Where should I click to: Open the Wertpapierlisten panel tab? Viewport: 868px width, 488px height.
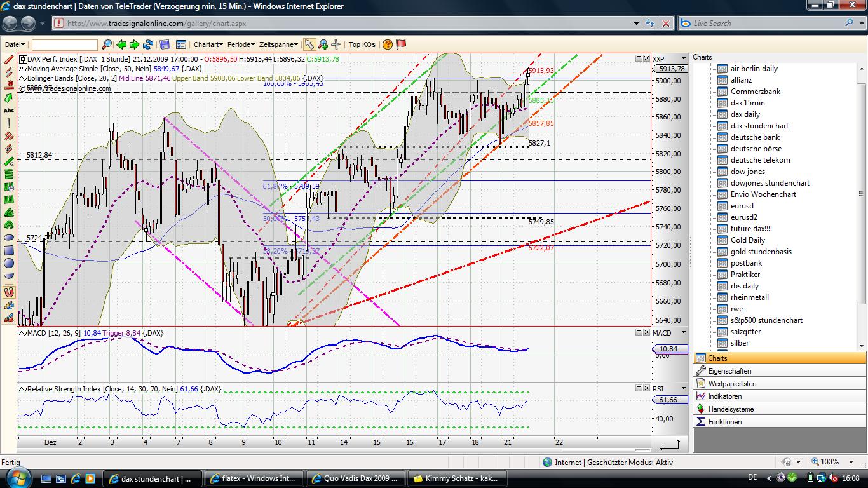[780, 384]
